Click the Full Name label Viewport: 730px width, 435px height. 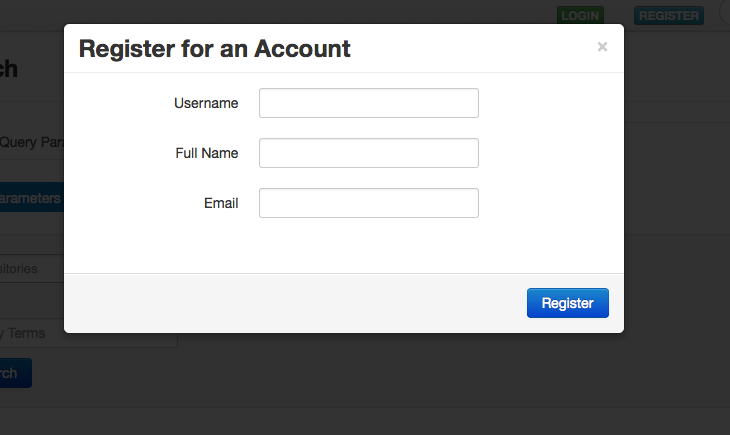tap(206, 153)
